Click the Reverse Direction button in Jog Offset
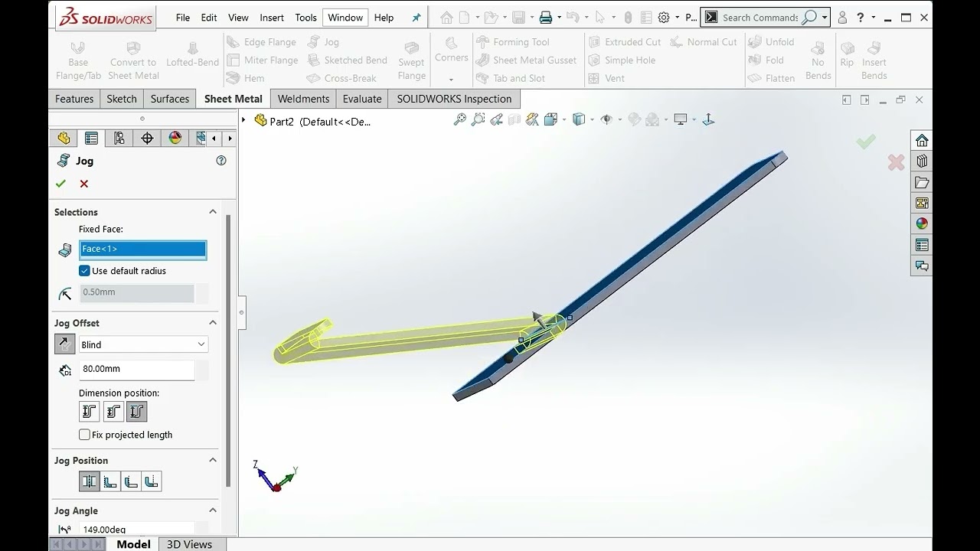Viewport: 980px width, 551px height. (x=65, y=344)
